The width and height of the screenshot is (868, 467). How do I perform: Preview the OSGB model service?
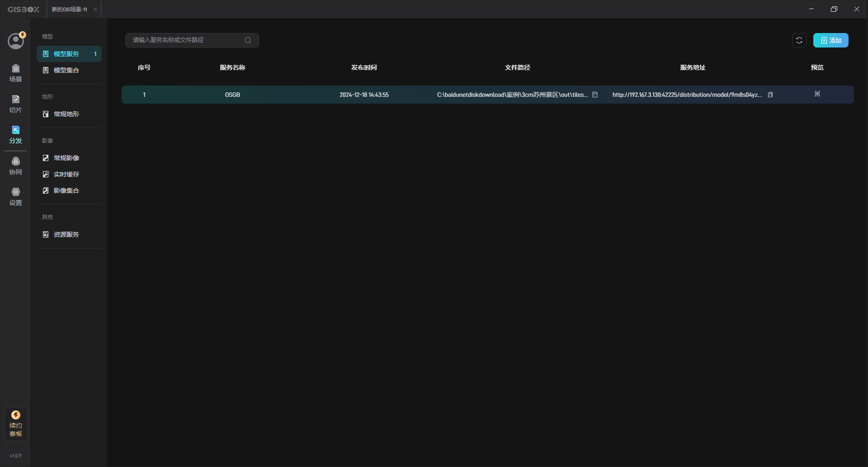click(817, 94)
